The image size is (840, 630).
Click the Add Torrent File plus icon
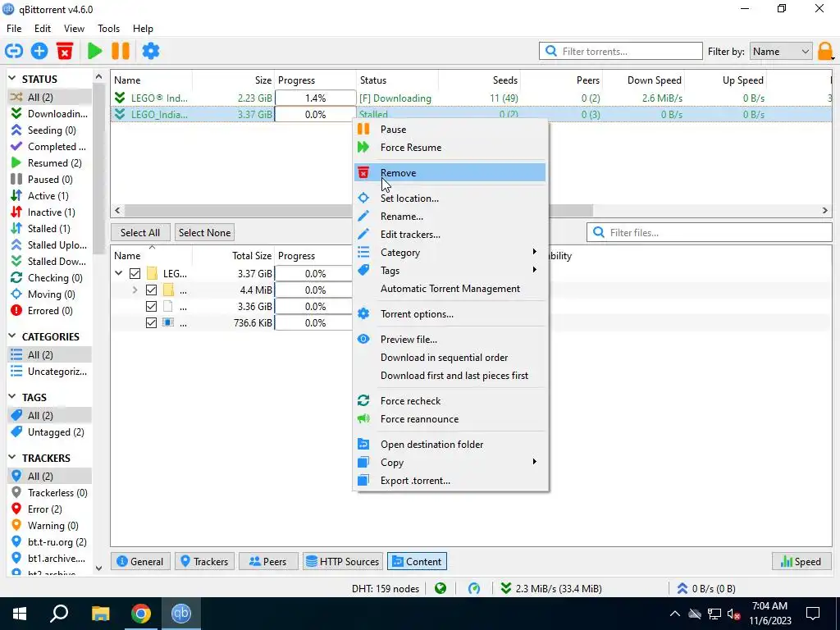click(x=39, y=52)
